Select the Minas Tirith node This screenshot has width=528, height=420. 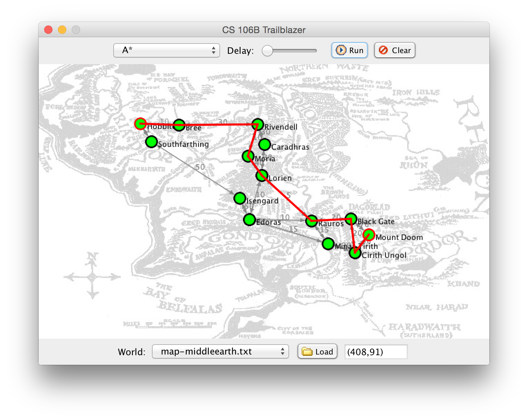click(328, 244)
